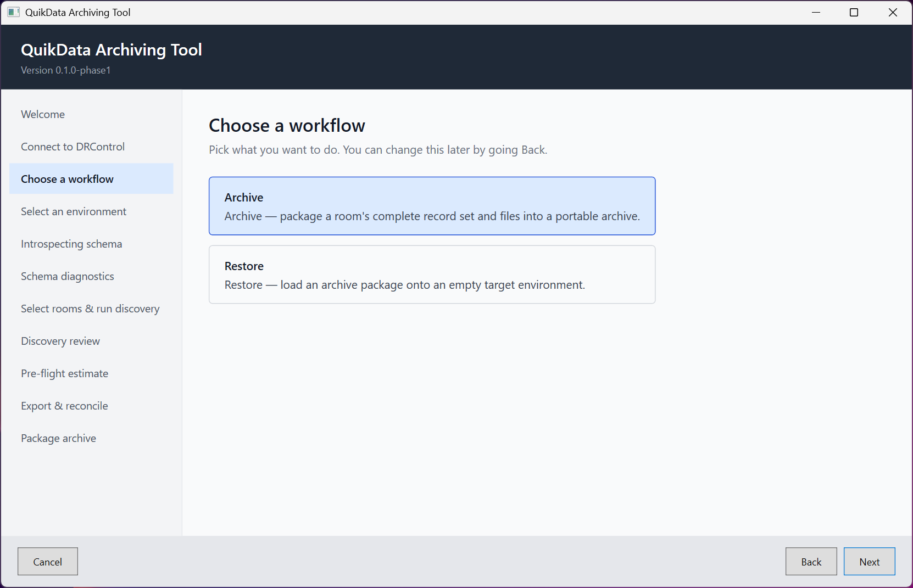The image size is (913, 588).
Task: Open the Select an environment step
Action: pyautogui.click(x=91, y=211)
